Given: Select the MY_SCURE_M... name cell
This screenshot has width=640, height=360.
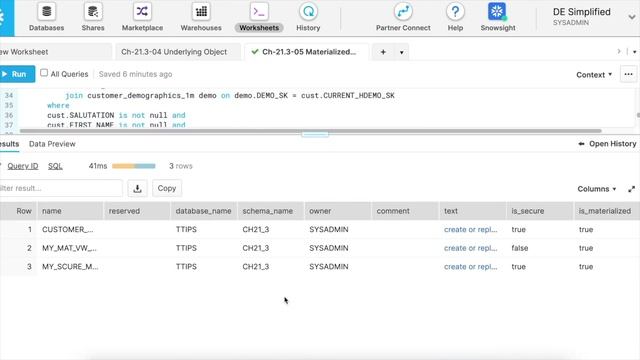Looking at the screenshot, I should (x=70, y=267).
